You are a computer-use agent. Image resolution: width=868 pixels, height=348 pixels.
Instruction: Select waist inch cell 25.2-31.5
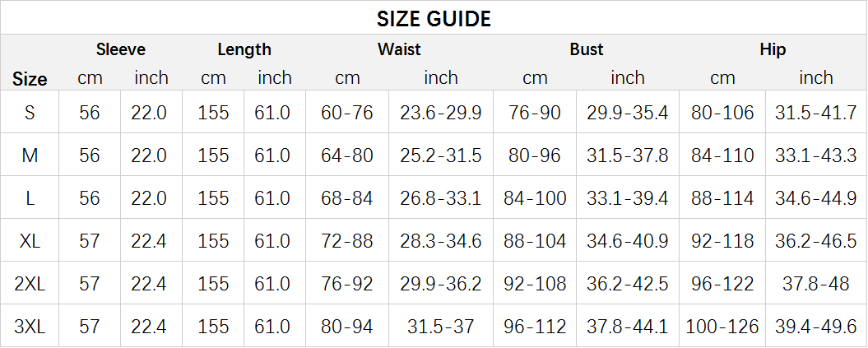pyautogui.click(x=441, y=155)
